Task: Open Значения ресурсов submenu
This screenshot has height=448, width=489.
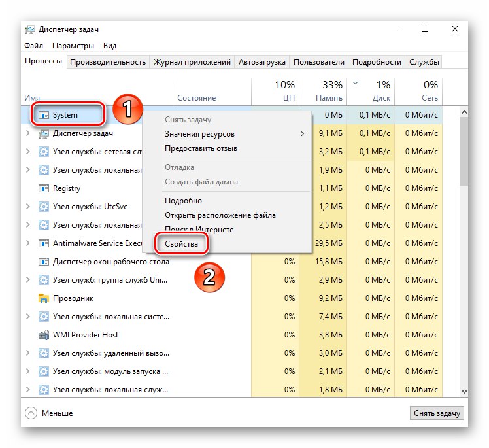Action: (x=227, y=134)
